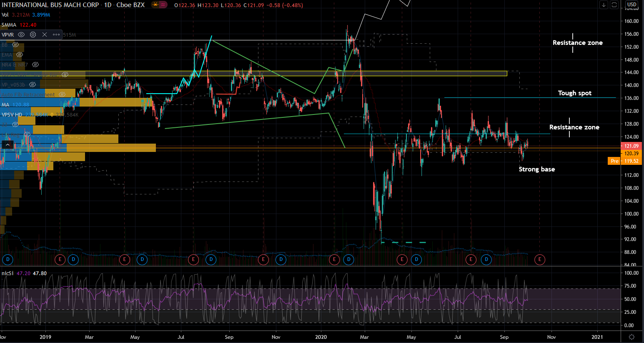Open the VPVR more options menu
Image resolution: width=644 pixels, height=343 pixels.
[56, 35]
